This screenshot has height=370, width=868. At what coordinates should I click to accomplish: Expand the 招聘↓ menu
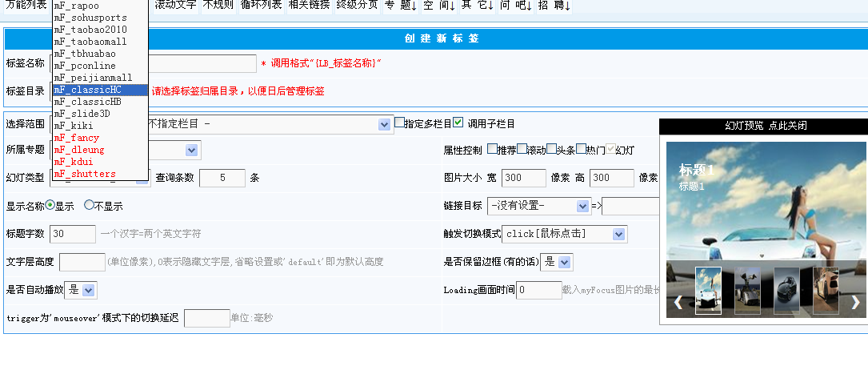(x=554, y=6)
